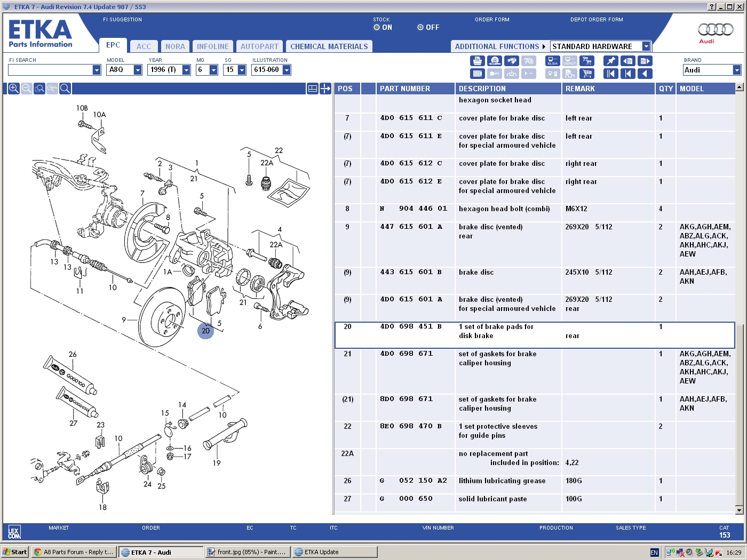Viewport: 747px width, 560px height.
Task: Click the wheel and tyre icon
Action: click(x=495, y=61)
